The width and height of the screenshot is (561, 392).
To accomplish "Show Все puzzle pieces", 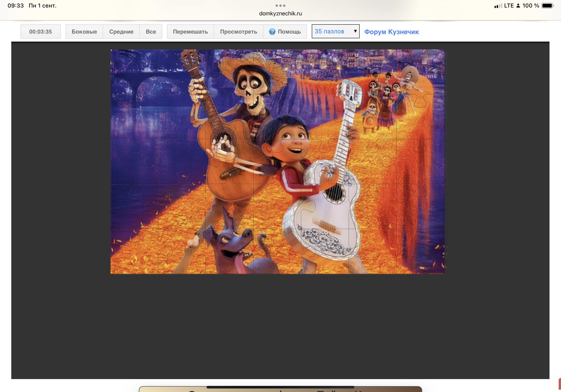I will click(151, 31).
